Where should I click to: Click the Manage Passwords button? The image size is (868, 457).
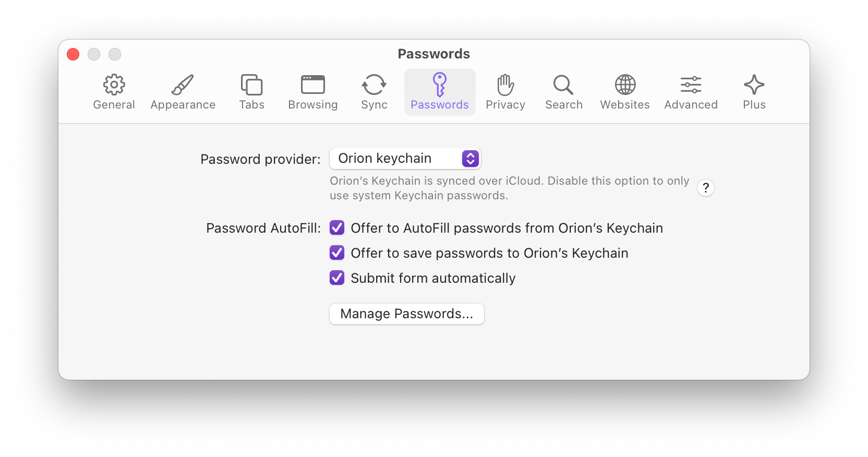(406, 314)
